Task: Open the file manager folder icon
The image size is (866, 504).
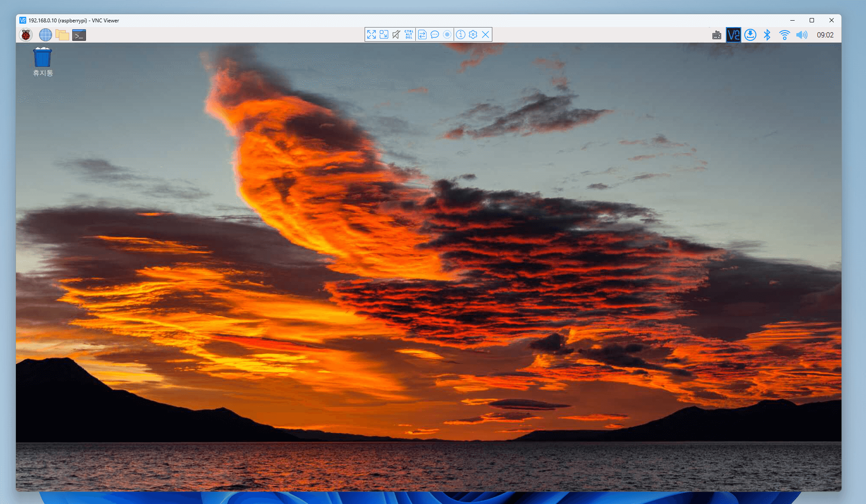Action: (x=62, y=35)
